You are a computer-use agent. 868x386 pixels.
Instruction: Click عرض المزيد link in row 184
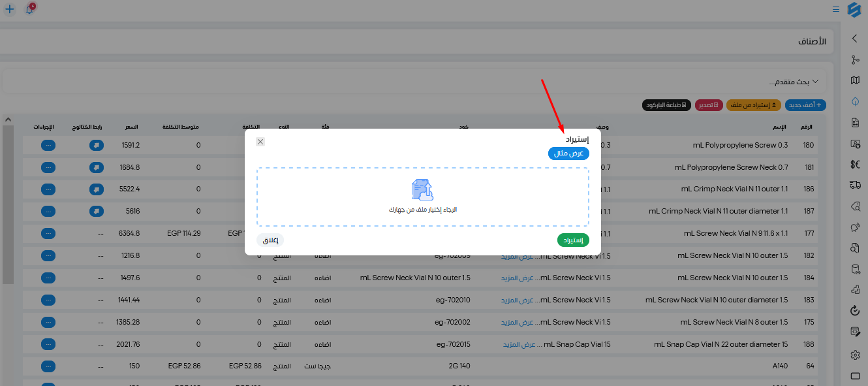518,278
